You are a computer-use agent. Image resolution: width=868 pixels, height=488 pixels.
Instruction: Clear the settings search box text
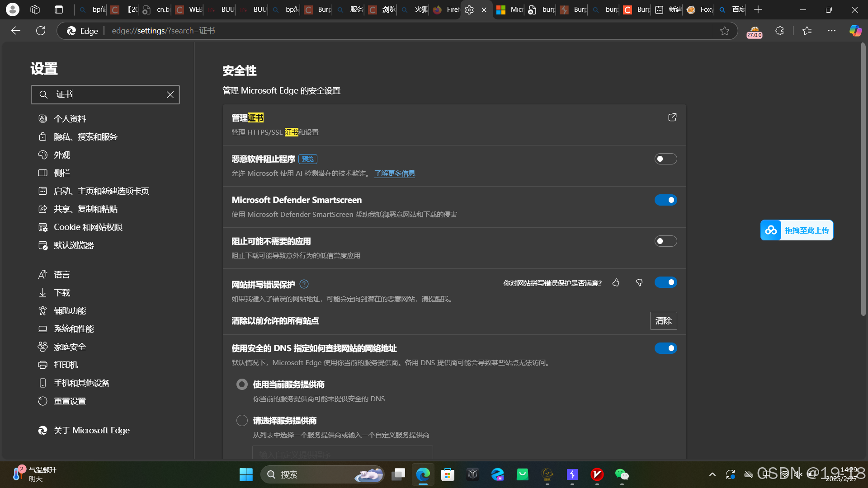coord(170,95)
